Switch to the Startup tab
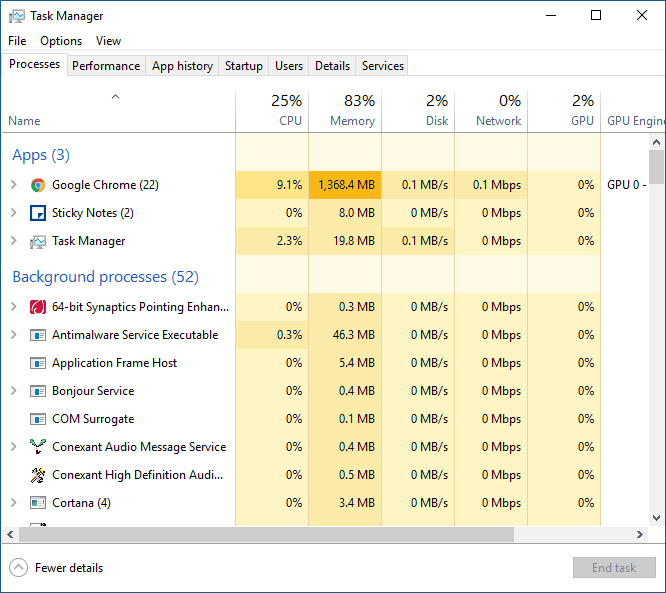Screen dimensions: 666x593 point(244,66)
